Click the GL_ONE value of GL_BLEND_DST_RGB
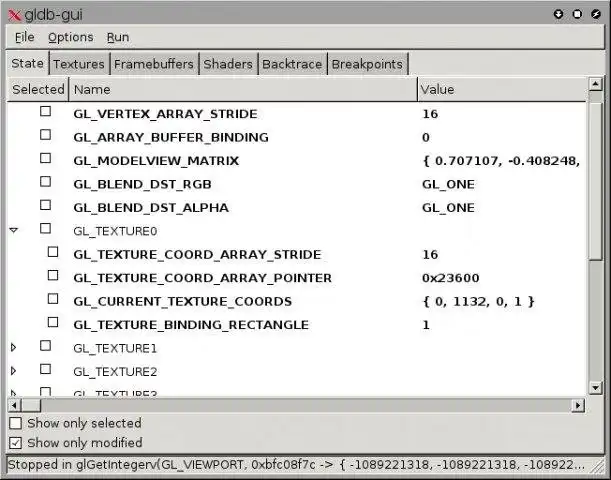 tap(448, 184)
